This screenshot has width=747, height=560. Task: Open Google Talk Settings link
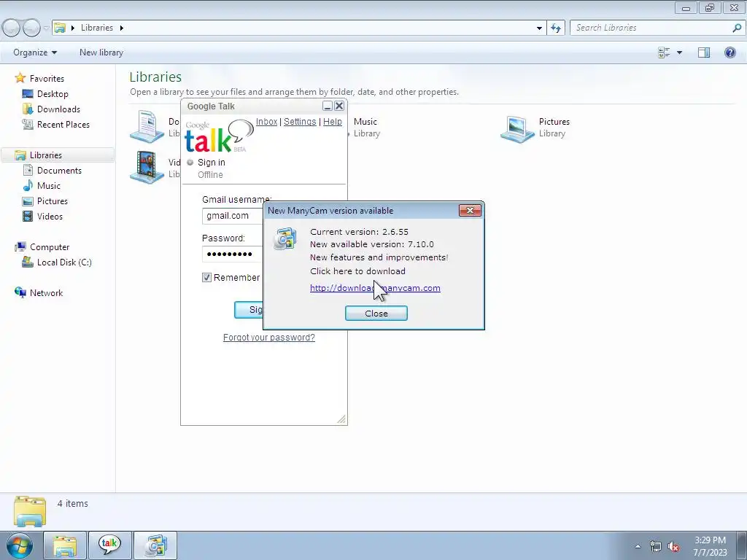(x=300, y=122)
